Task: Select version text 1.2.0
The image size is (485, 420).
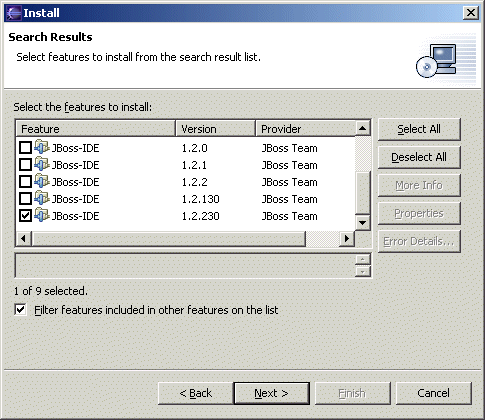Action: 194,148
